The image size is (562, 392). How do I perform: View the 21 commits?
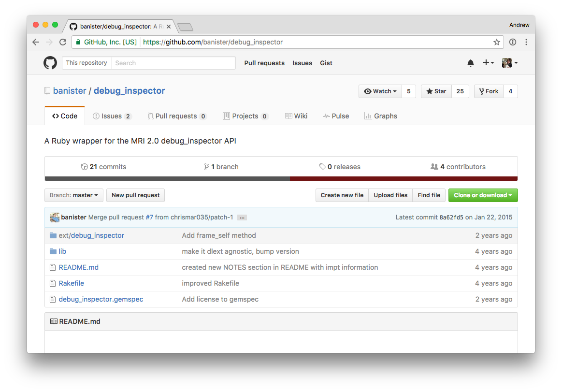(x=103, y=167)
